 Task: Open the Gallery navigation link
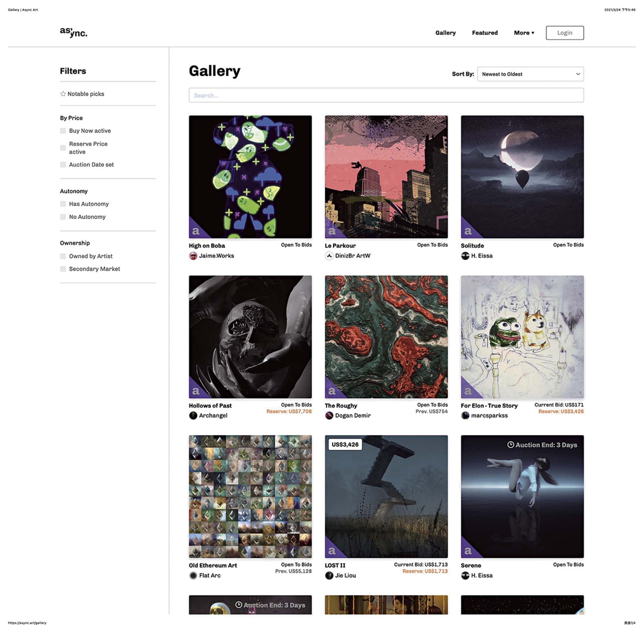coord(445,33)
